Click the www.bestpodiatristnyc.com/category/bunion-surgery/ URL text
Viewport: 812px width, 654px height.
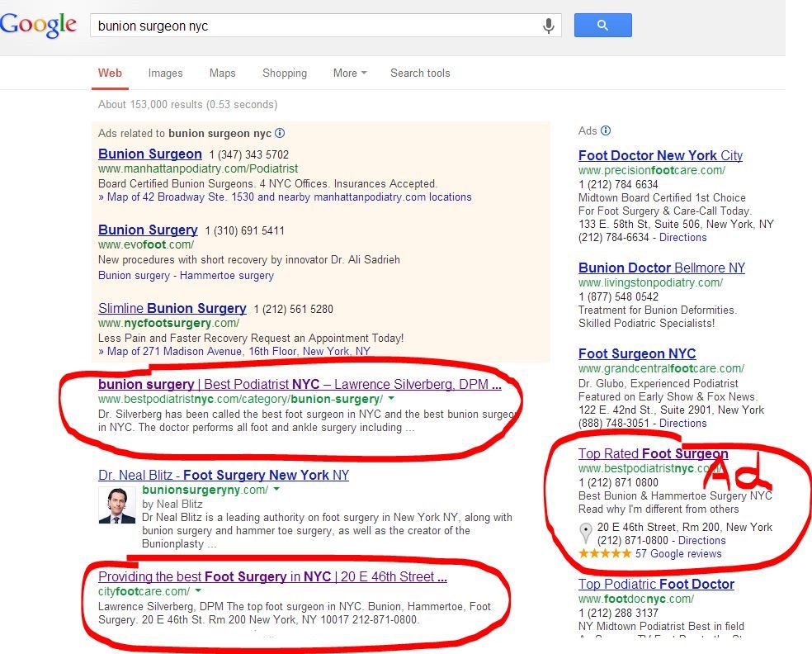point(240,399)
